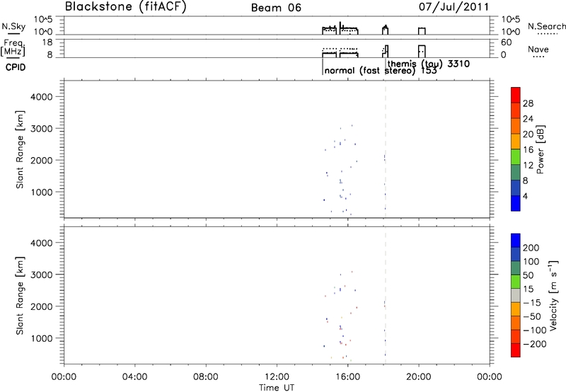Pick the red top segment of Power color bar
566x392 pixels.
pos(516,95)
